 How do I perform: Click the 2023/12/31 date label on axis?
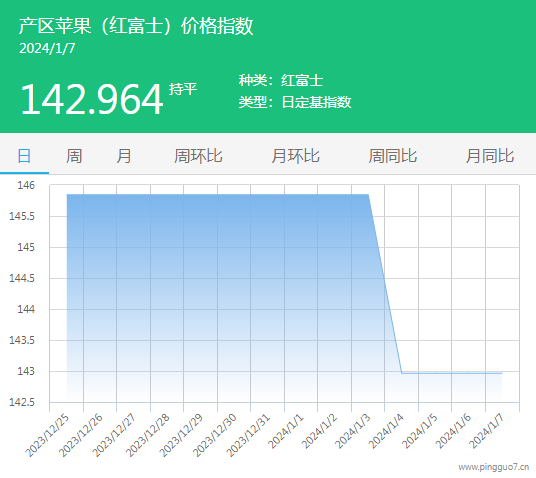pyautogui.click(x=249, y=435)
